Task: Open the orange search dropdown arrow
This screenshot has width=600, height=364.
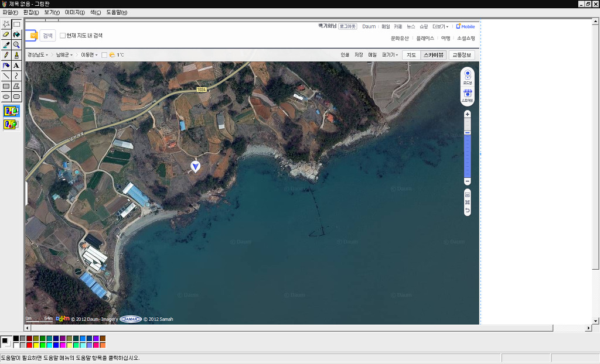Action: tap(33, 36)
